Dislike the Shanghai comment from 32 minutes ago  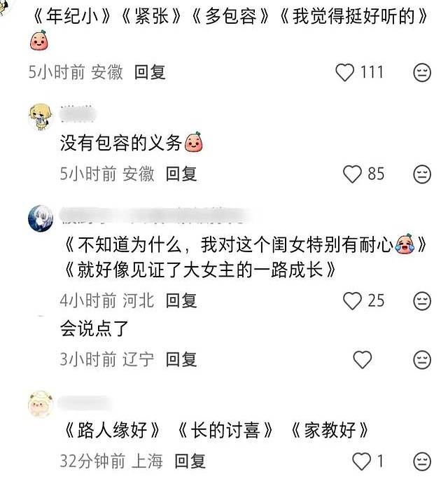(x=422, y=461)
